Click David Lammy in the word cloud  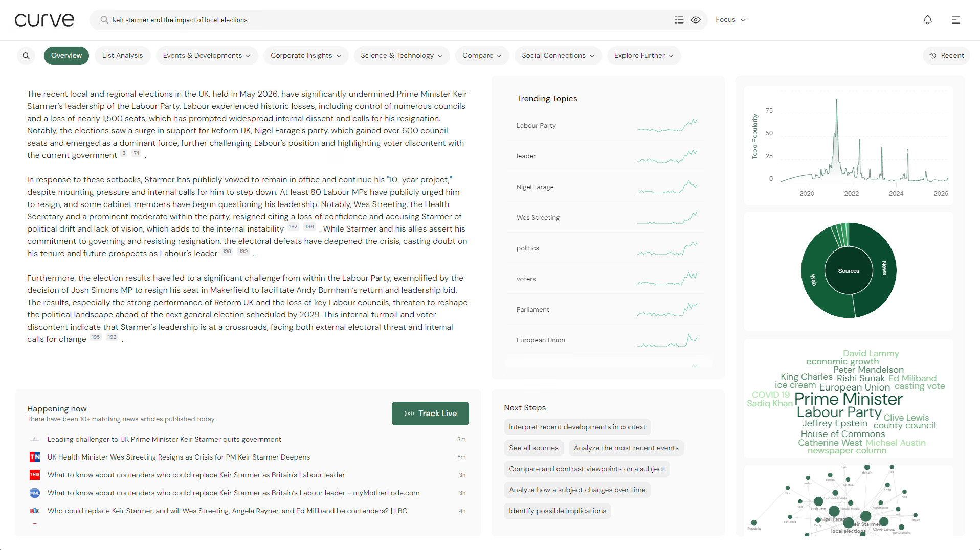pos(871,353)
